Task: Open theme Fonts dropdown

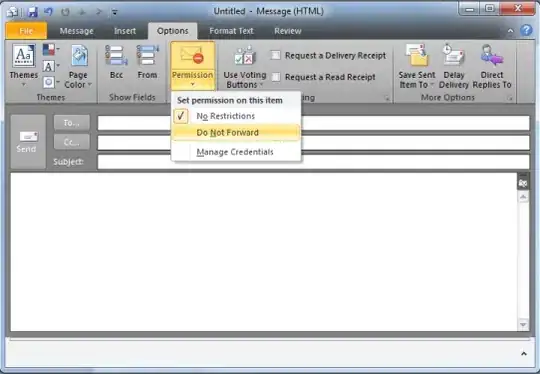Action: (x=51, y=66)
